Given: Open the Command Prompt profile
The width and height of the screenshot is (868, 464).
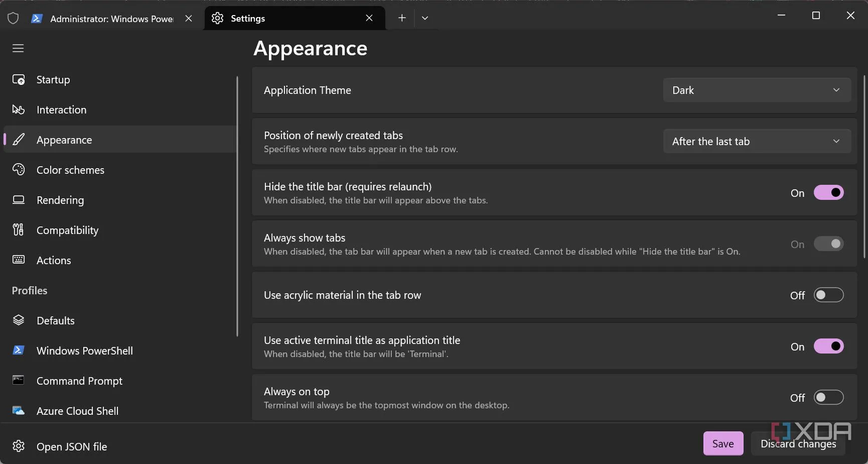Looking at the screenshot, I should (119, 381).
